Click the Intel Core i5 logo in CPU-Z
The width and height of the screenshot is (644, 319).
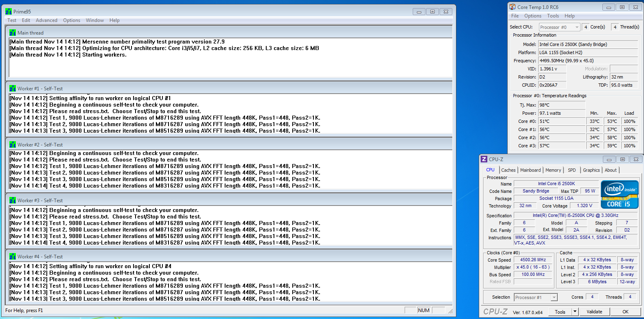pyautogui.click(x=620, y=194)
